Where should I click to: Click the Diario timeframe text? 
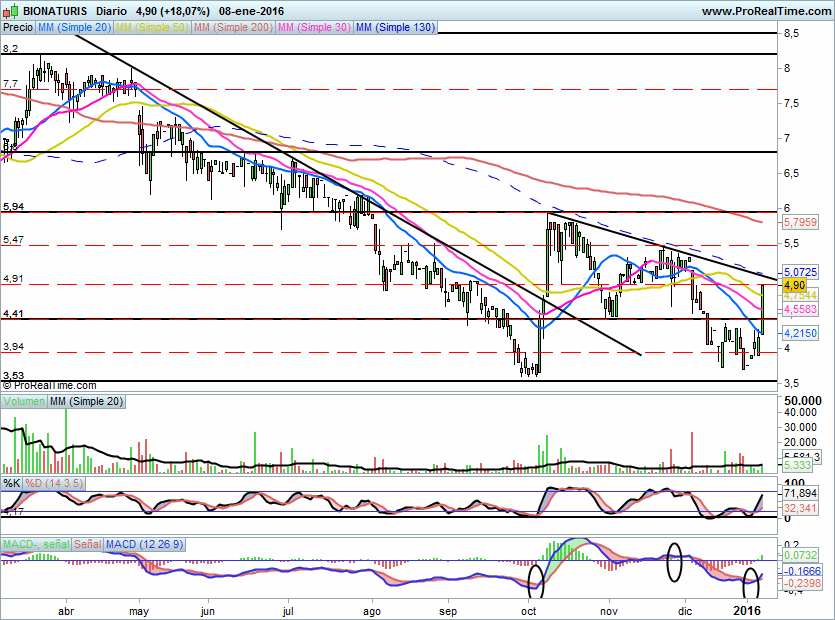(x=111, y=11)
